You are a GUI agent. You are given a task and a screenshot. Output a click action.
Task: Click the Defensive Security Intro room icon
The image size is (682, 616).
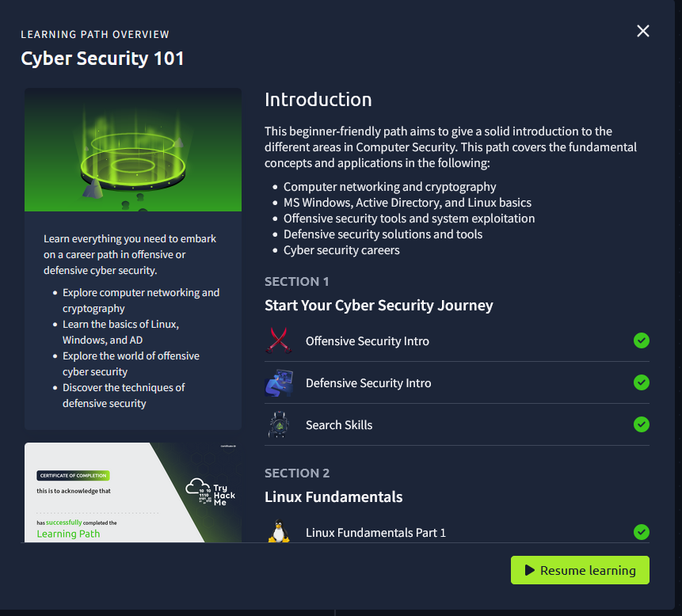(278, 383)
